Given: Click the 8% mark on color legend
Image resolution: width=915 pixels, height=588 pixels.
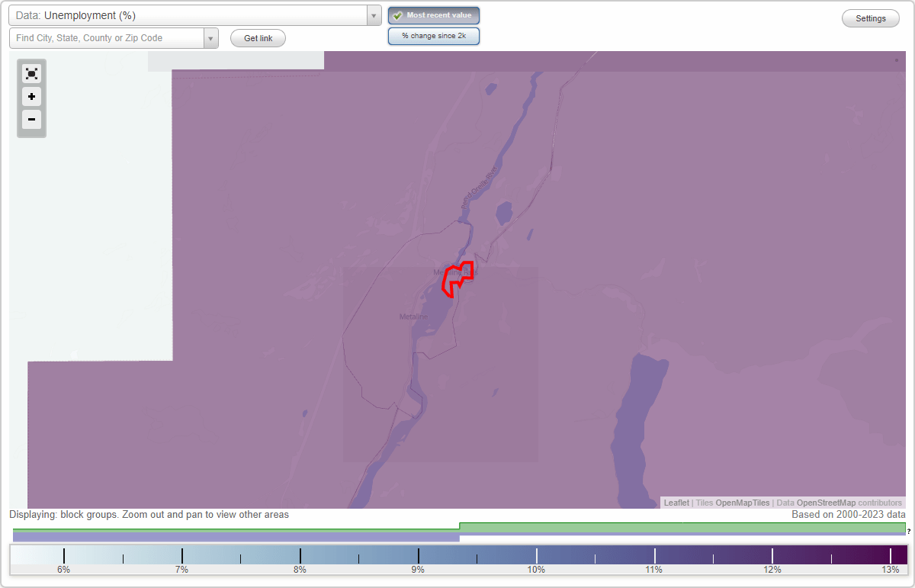Looking at the screenshot, I should (x=300, y=570).
